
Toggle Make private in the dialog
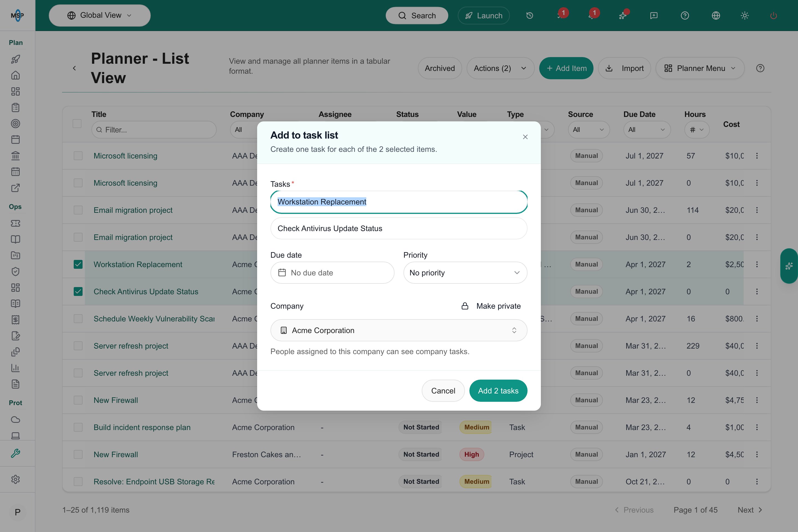(x=491, y=306)
